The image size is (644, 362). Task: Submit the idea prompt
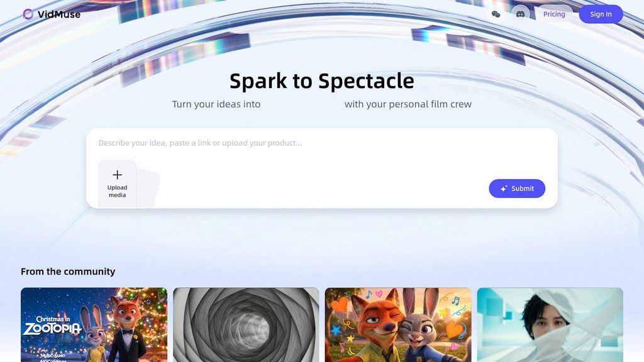click(x=517, y=189)
